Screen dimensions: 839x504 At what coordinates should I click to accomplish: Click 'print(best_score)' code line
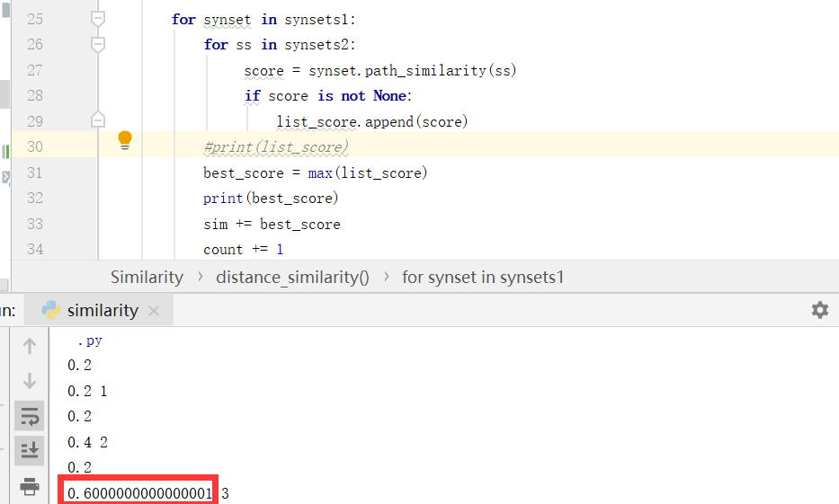pyautogui.click(x=271, y=199)
